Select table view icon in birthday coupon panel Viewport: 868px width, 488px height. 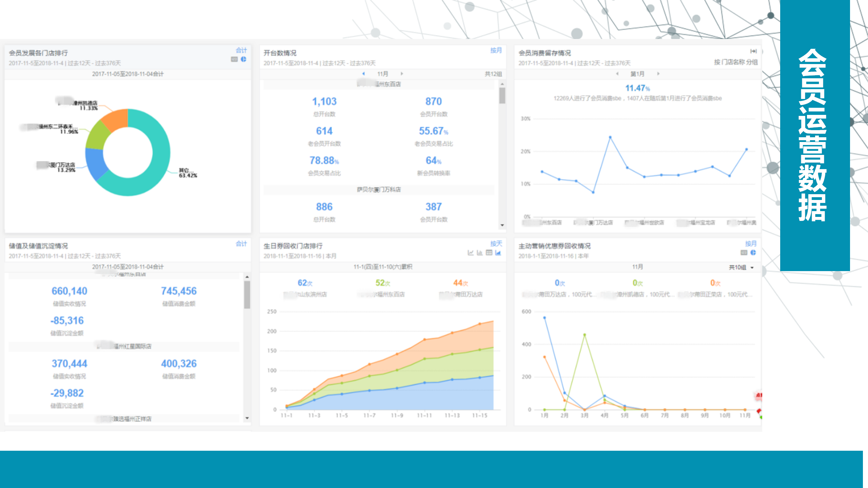coord(489,253)
